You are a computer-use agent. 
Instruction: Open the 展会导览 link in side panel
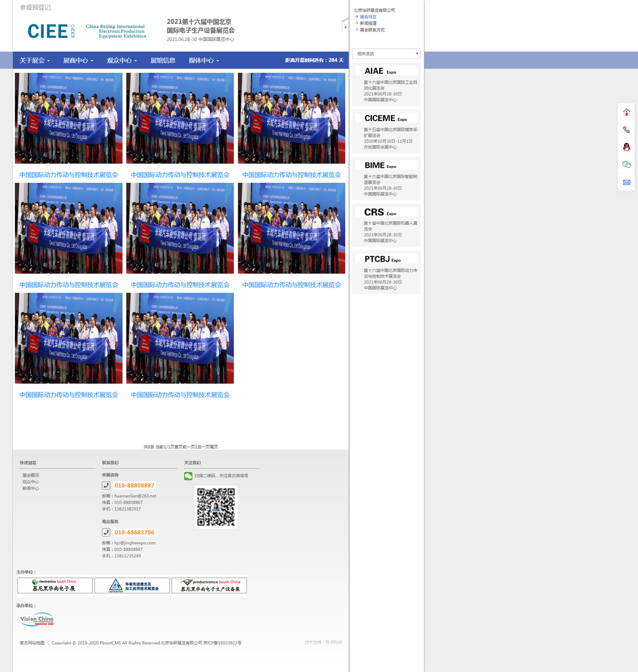[368, 17]
